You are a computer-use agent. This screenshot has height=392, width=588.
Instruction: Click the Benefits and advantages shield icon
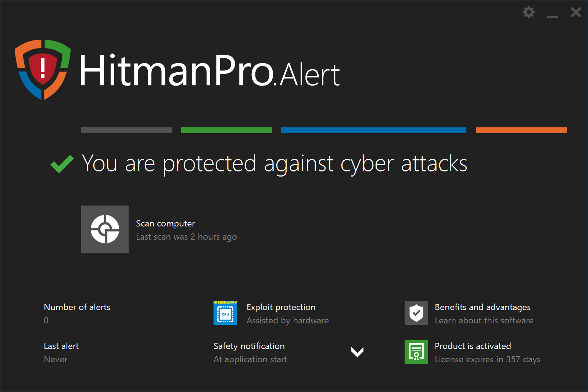coord(416,313)
